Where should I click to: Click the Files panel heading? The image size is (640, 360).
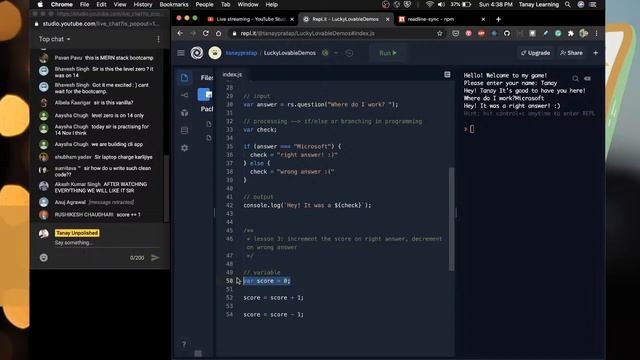coord(207,78)
